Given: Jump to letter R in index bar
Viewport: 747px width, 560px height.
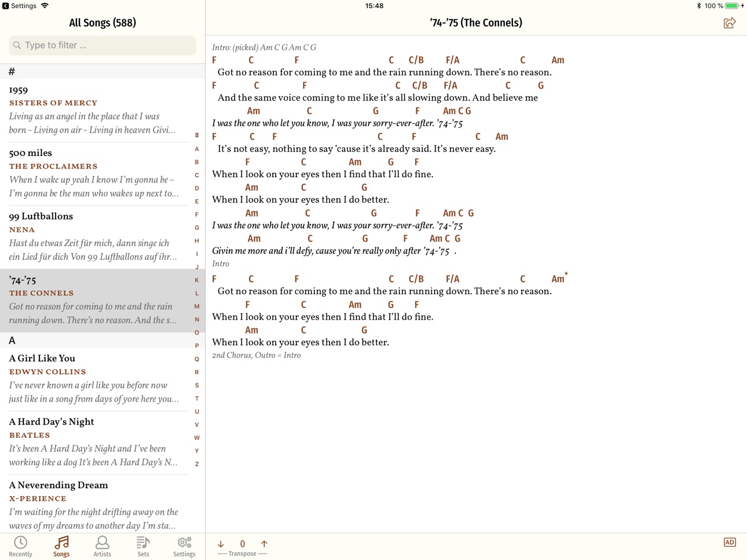Looking at the screenshot, I should (x=197, y=372).
